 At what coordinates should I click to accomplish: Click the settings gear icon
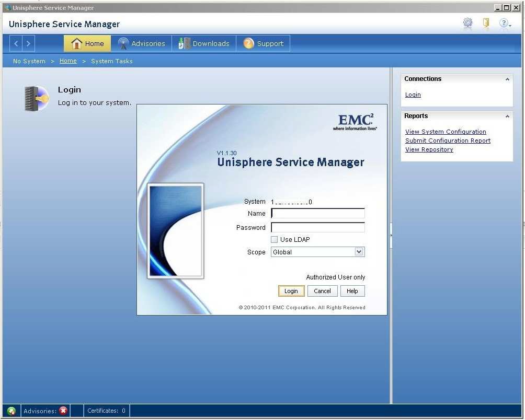pyautogui.click(x=468, y=23)
